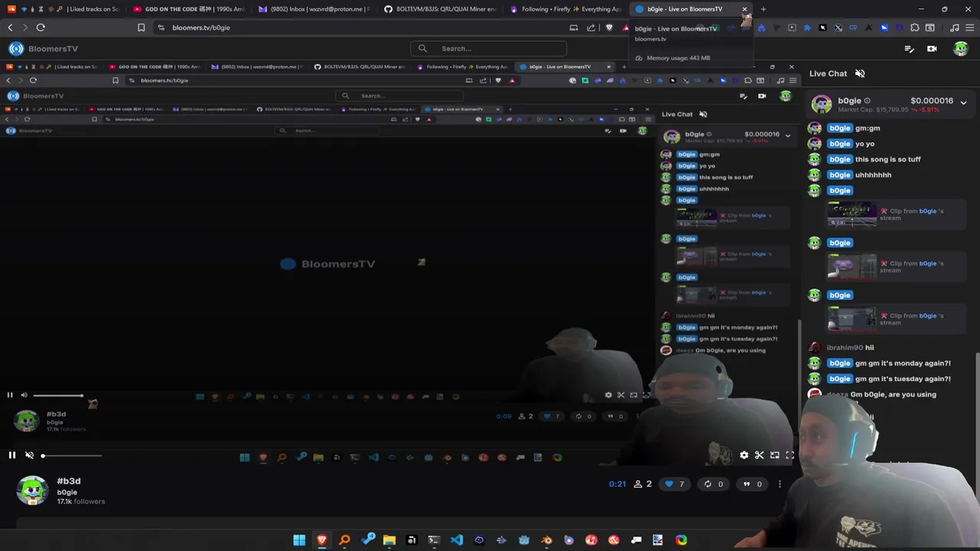Screen dimensions: 980x551
Task: Click the go live camera icon
Action: (x=932, y=49)
